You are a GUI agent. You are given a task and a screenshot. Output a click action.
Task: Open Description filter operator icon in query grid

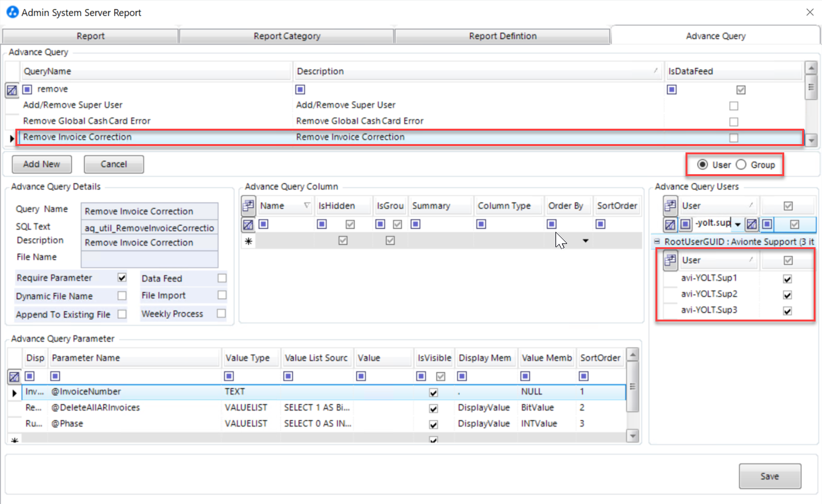(x=300, y=90)
